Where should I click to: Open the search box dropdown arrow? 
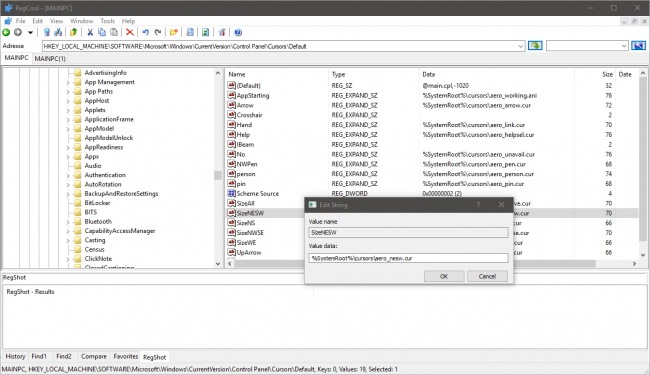[624, 46]
